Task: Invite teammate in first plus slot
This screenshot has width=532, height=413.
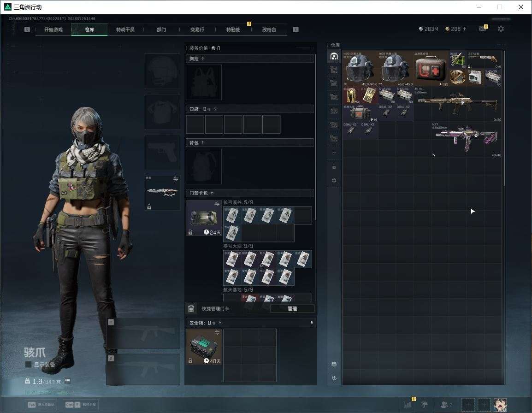Action: [468, 405]
